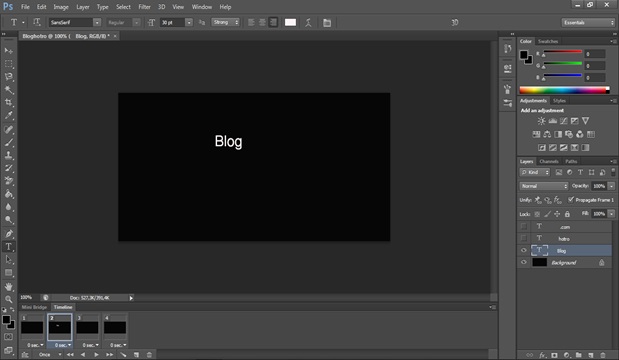Switch to the Swatches tab
This screenshot has width=619, height=360.
pyautogui.click(x=548, y=41)
